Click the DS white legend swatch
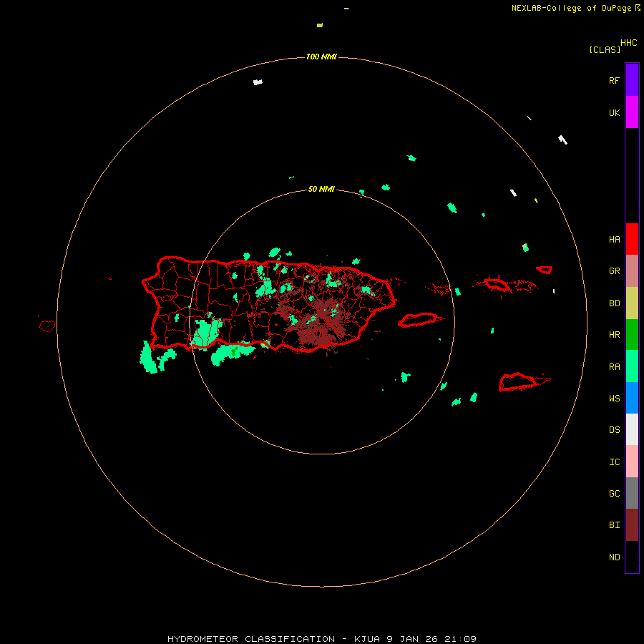 click(x=632, y=429)
